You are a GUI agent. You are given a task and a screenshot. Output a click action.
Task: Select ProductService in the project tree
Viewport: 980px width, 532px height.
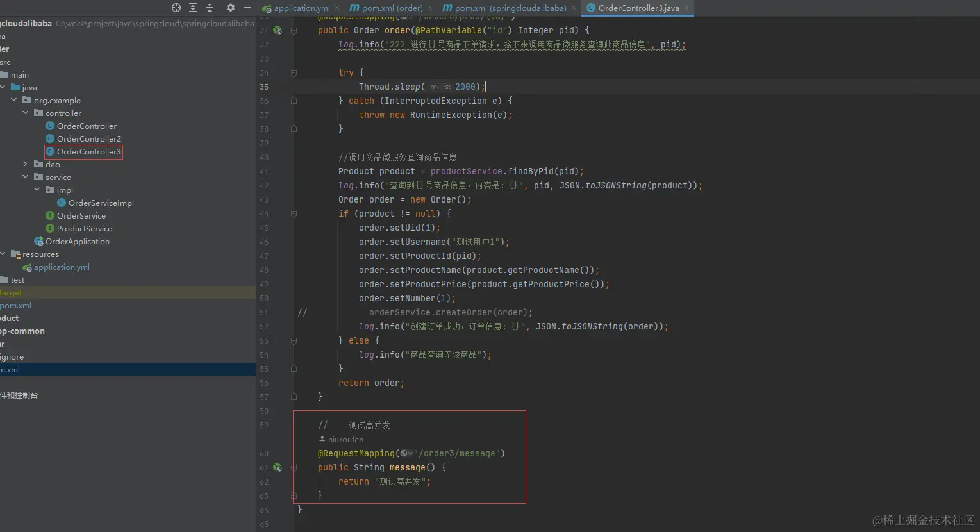pyautogui.click(x=84, y=229)
